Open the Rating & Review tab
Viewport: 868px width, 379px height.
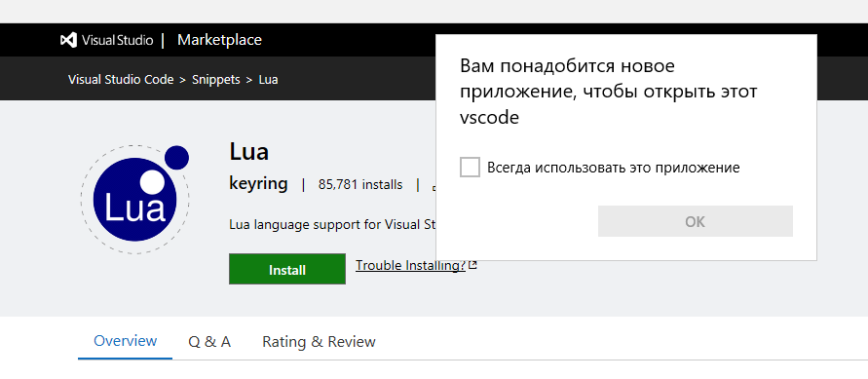(319, 342)
